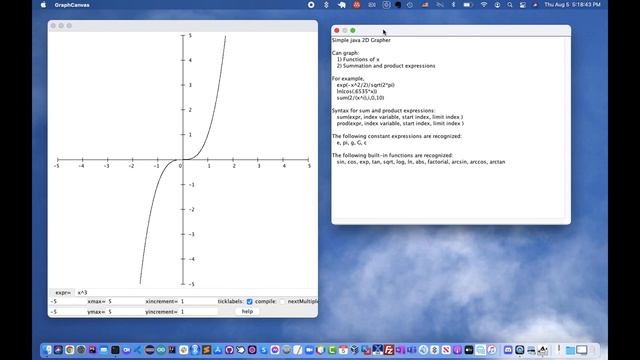Select the xmax input field
The width and height of the screenshot is (640, 360).
point(125,302)
